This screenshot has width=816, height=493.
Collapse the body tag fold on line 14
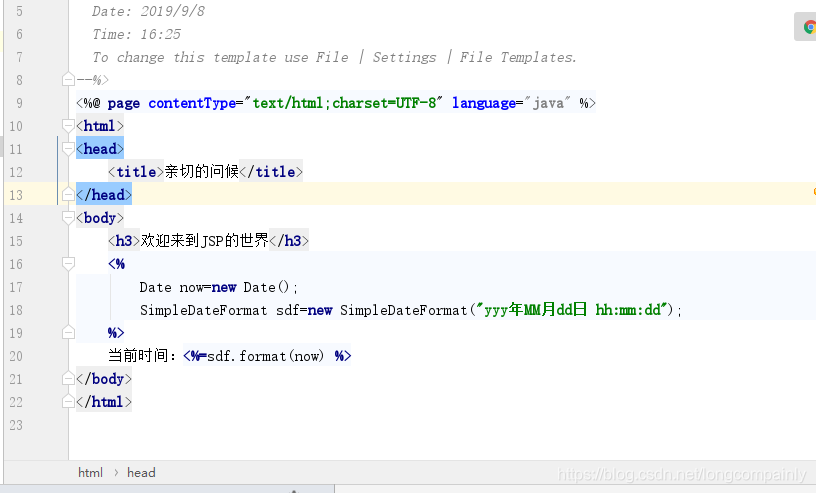68,218
